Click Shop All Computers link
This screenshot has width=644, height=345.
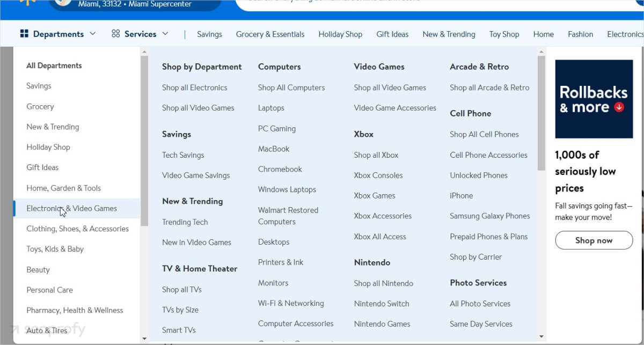pos(291,87)
